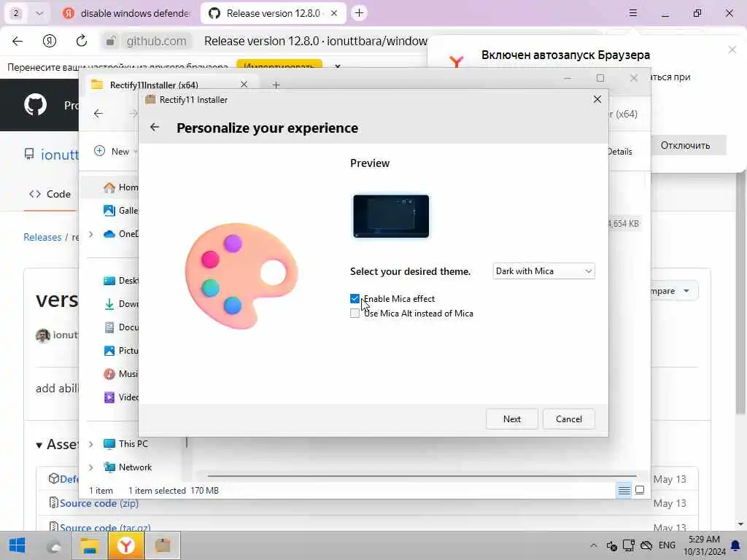Open the Releases breadcrumb link

42,237
